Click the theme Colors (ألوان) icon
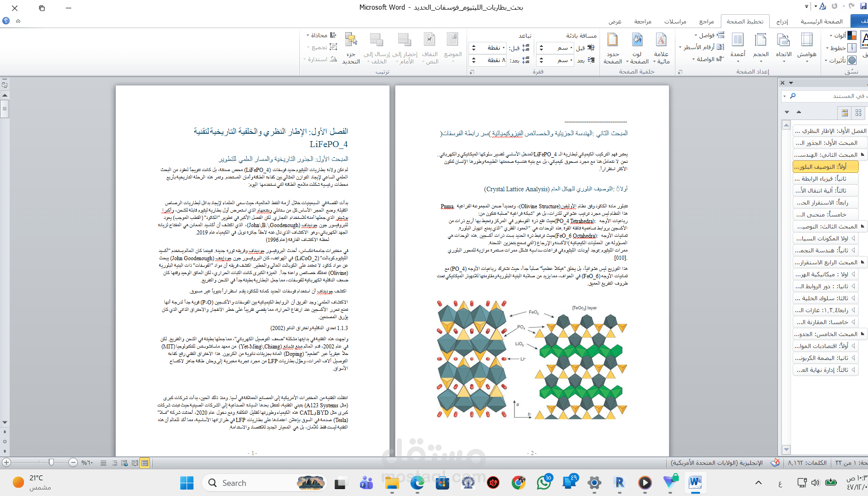868x496 pixels. pyautogui.click(x=852, y=35)
